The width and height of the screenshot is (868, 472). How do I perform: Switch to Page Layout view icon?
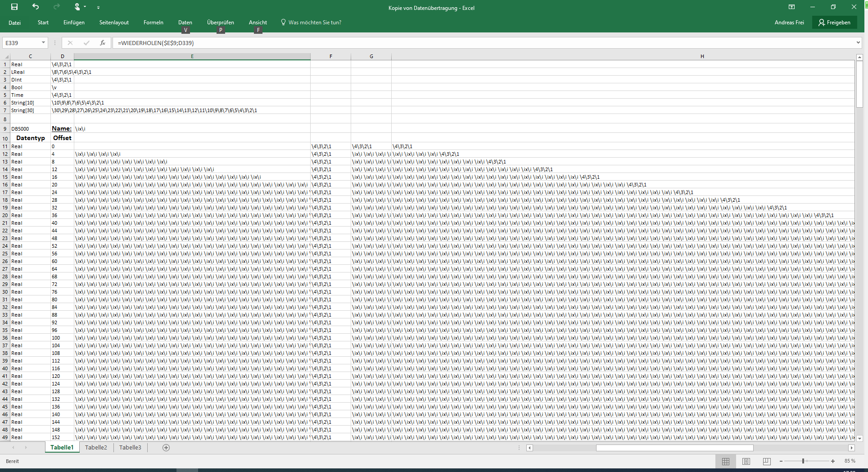746,461
